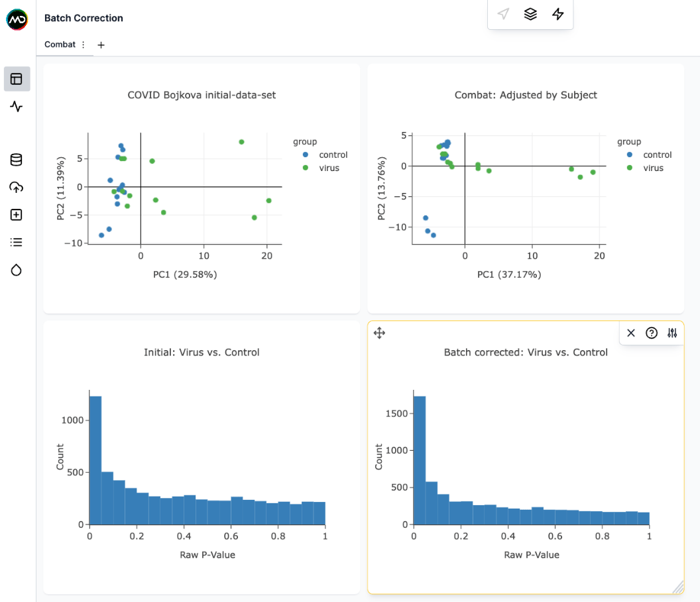The height and width of the screenshot is (602, 700).
Task: Click the add-square plus sidebar icon
Action: [17, 215]
